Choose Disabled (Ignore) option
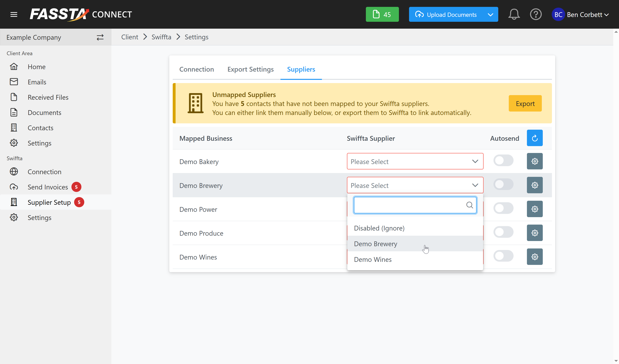The width and height of the screenshot is (619, 364). coord(379,228)
